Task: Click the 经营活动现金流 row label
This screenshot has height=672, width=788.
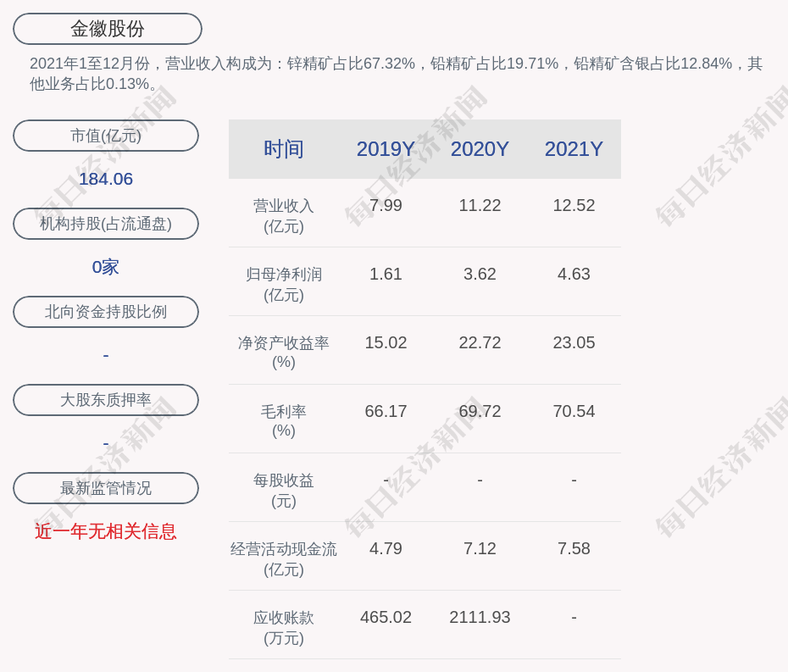Action: pyautogui.click(x=284, y=558)
